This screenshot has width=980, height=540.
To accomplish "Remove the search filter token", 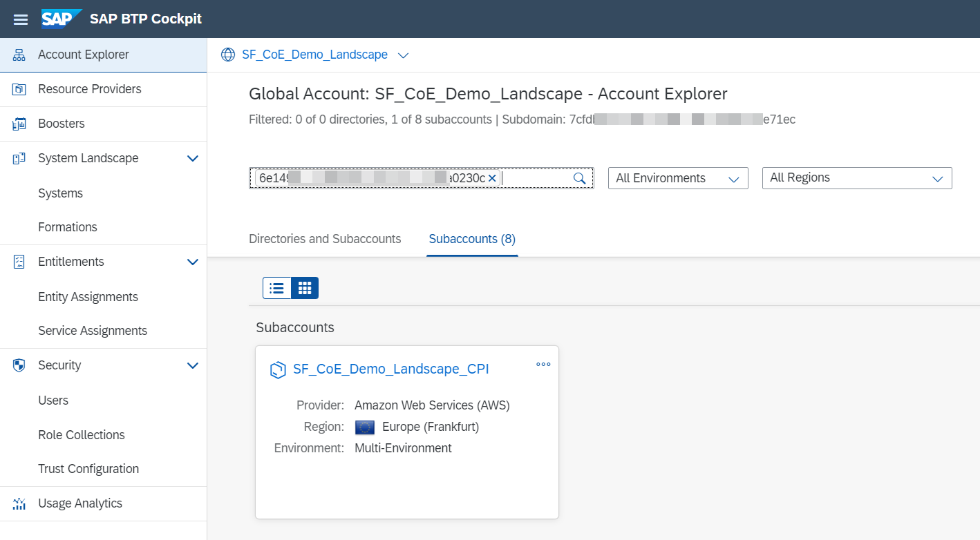I will pyautogui.click(x=492, y=178).
